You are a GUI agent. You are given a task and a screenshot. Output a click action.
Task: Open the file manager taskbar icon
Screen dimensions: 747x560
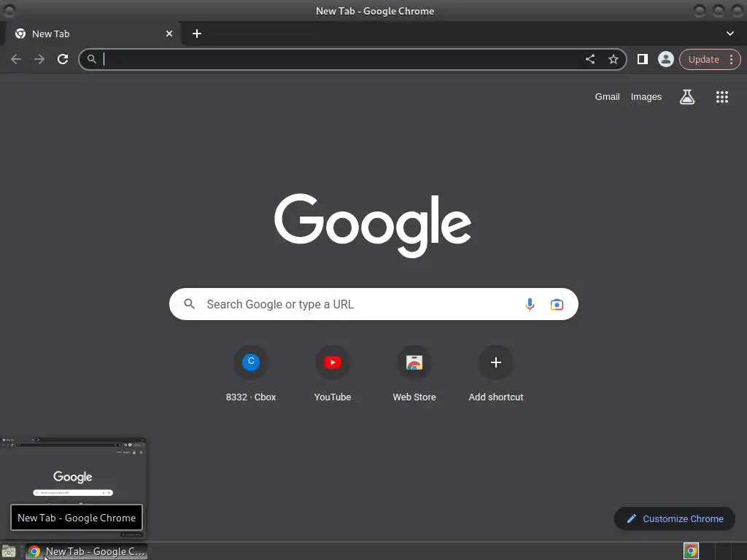click(9, 551)
